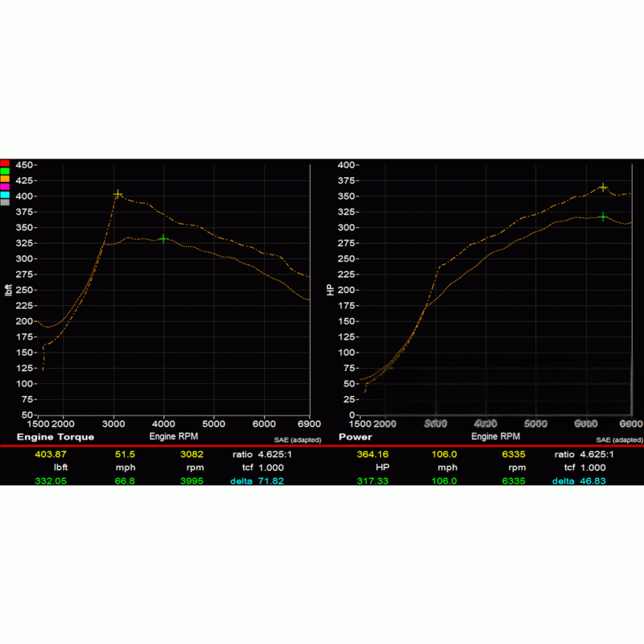Open the lbft axis unit selector
The image size is (644, 644).
point(7,288)
